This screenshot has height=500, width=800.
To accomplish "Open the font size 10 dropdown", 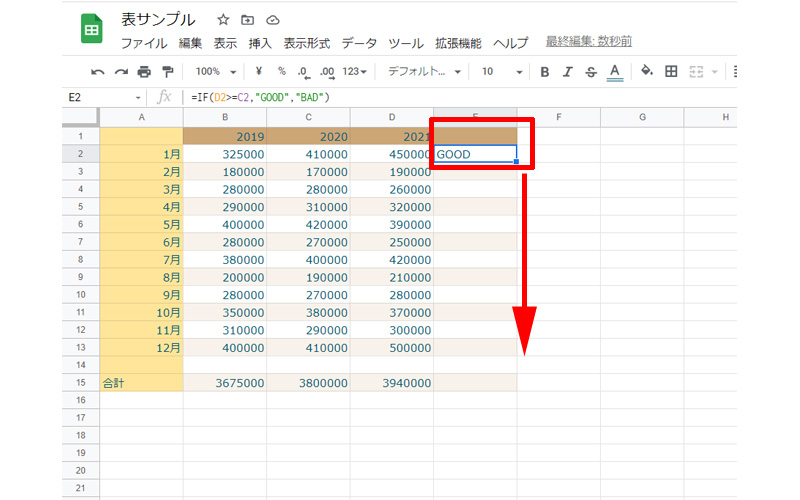I will coord(502,71).
